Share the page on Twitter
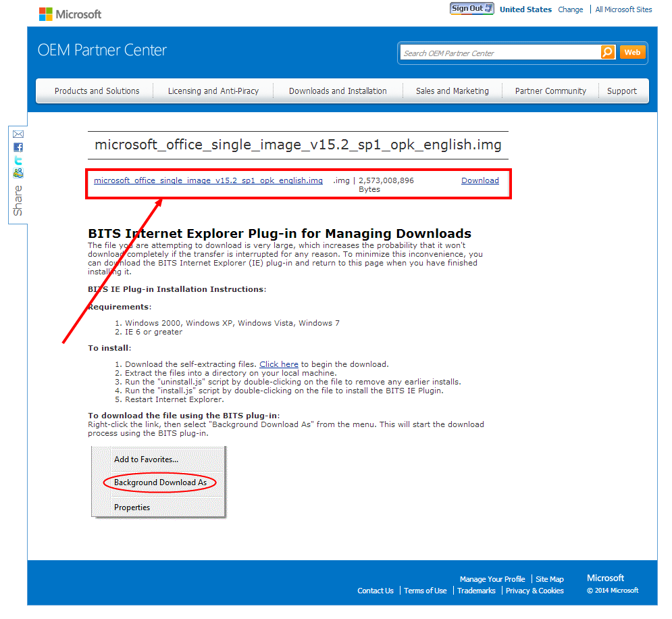Image resolution: width=672 pixels, height=619 pixels. point(18,160)
